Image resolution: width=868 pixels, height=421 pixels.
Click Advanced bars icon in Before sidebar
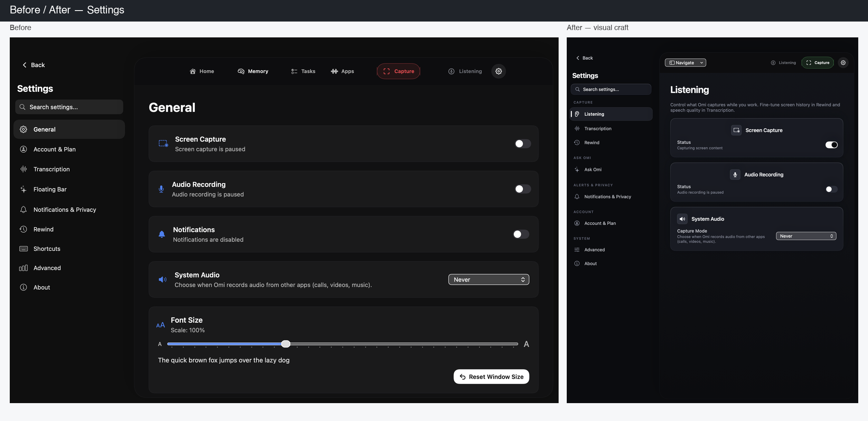tap(24, 268)
